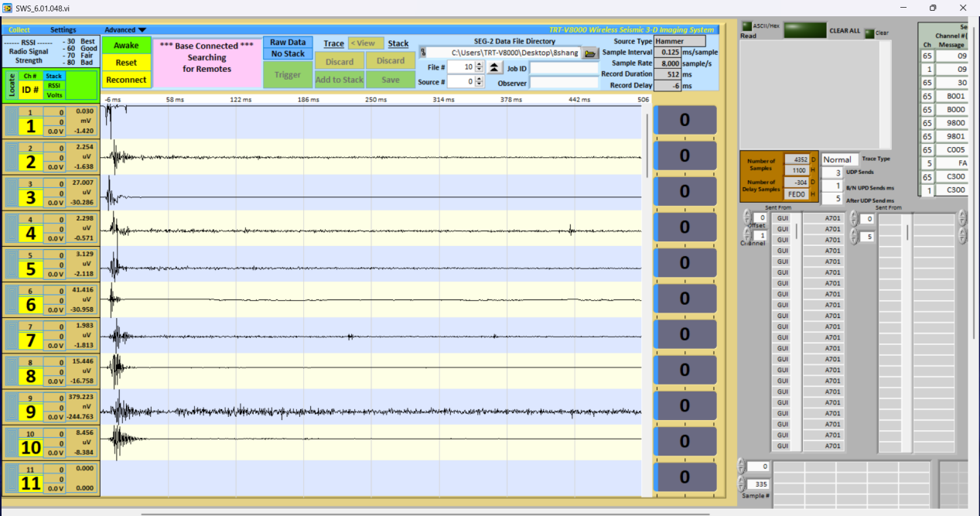Click the Job ID input field
Screen dimensions: 980x516
tap(563, 68)
